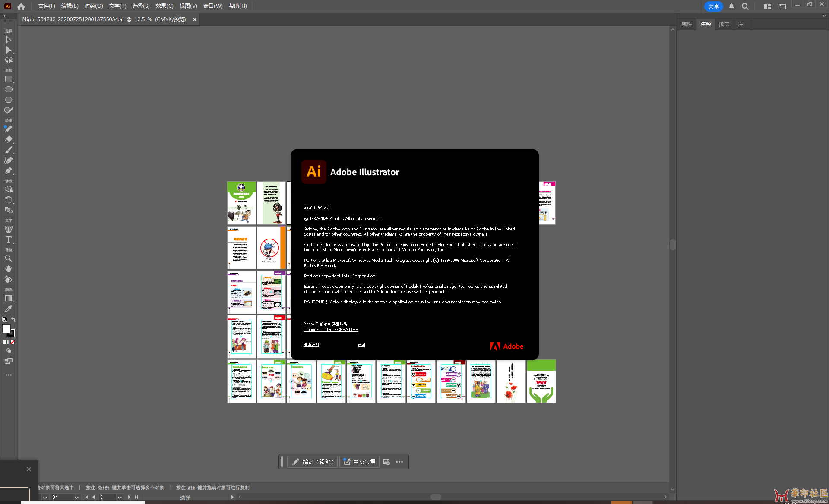Close the Nipic document tab
This screenshot has width=829, height=504.
pyautogui.click(x=195, y=19)
